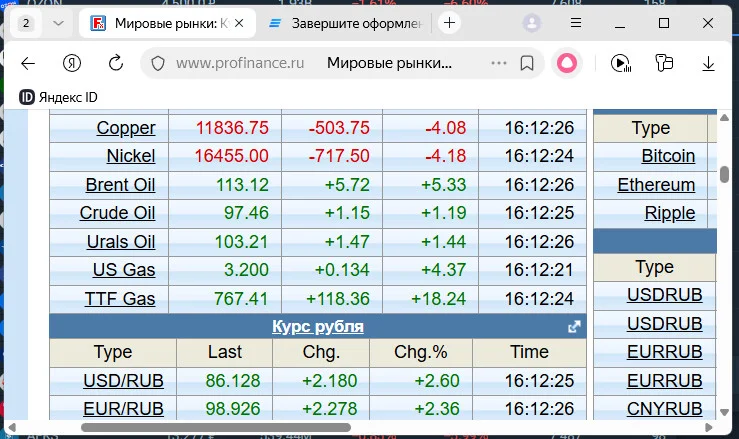Follow the USD/RUB link

pos(123,381)
